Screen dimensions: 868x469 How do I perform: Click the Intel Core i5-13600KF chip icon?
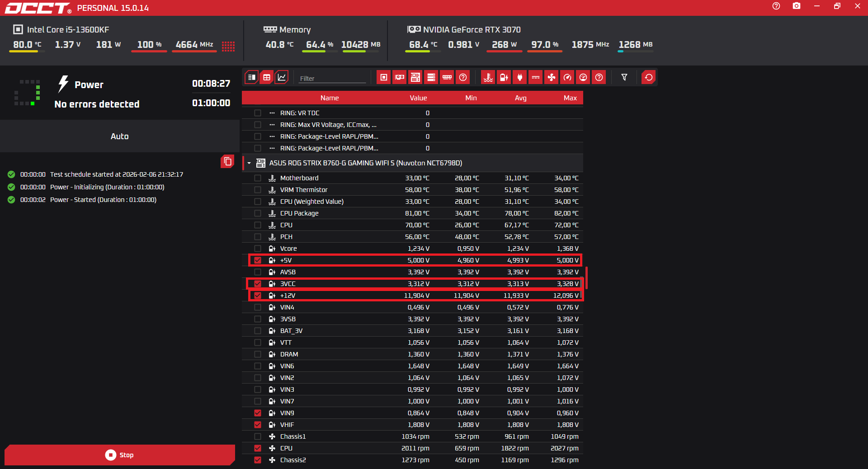pyautogui.click(x=18, y=29)
